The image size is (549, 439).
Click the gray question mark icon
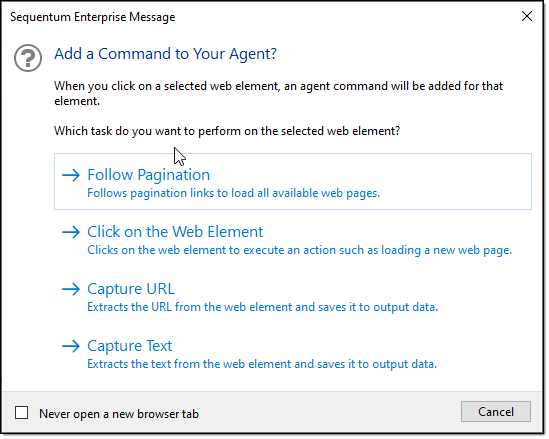pyautogui.click(x=28, y=58)
